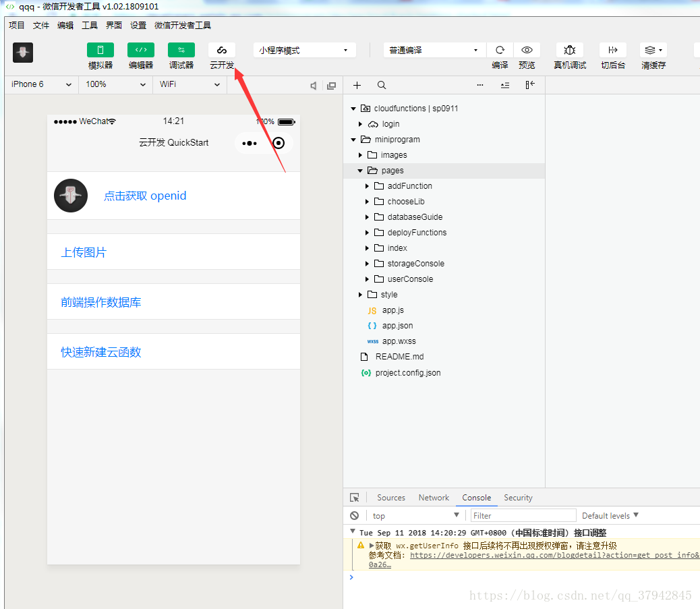Mute the simulator sound icon
This screenshot has height=609, width=700.
coord(314,86)
